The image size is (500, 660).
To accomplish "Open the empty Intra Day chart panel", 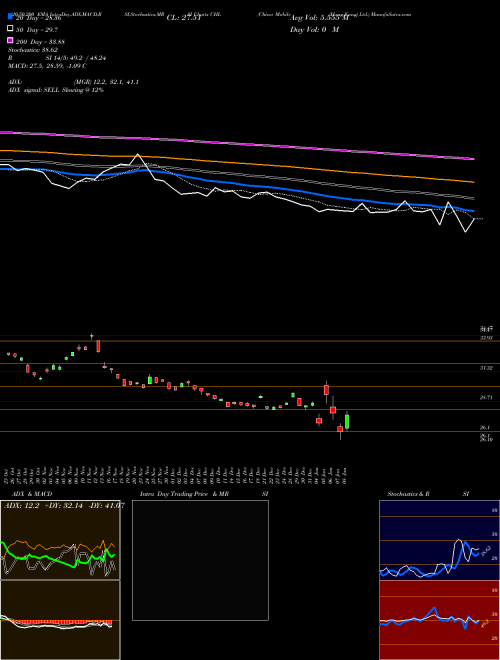I will pyautogui.click(x=200, y=560).
